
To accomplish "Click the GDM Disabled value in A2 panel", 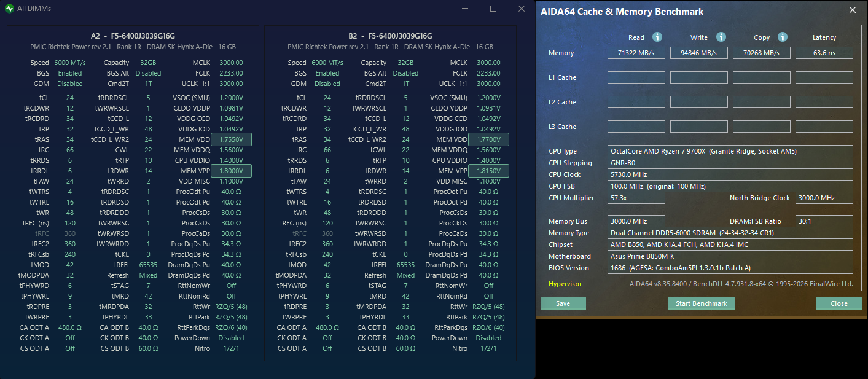I will coord(70,84).
